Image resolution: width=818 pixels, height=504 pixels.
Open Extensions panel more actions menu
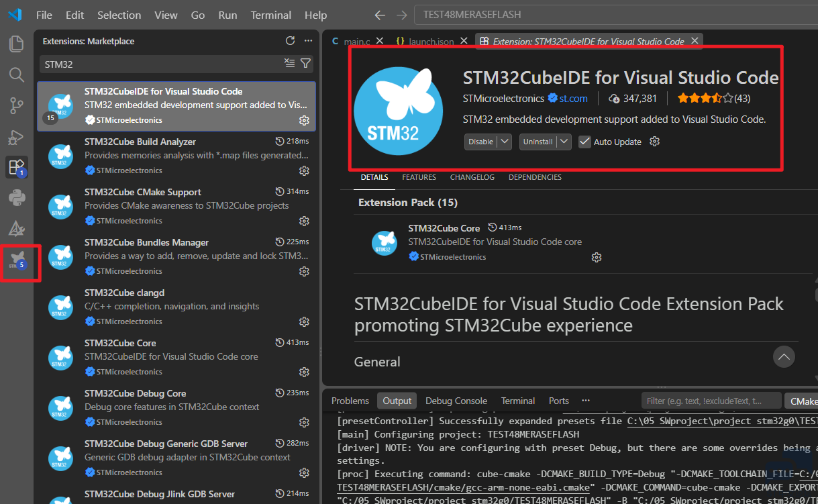tap(308, 41)
